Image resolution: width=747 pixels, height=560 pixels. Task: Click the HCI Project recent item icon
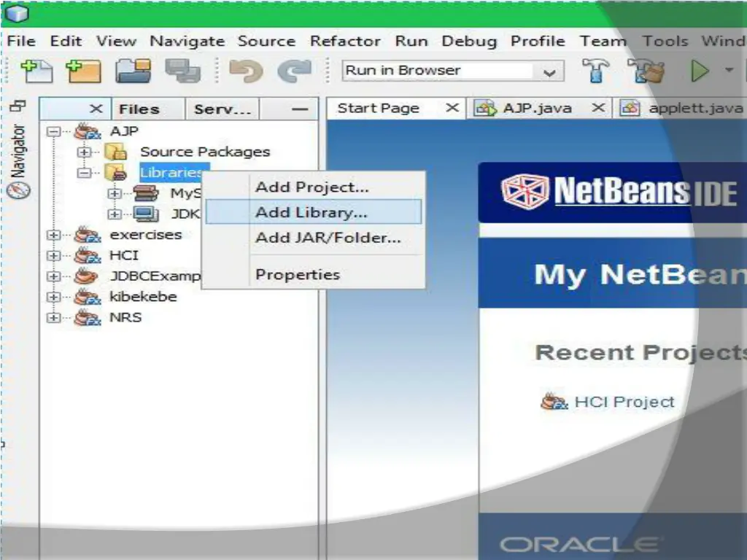[x=554, y=402]
